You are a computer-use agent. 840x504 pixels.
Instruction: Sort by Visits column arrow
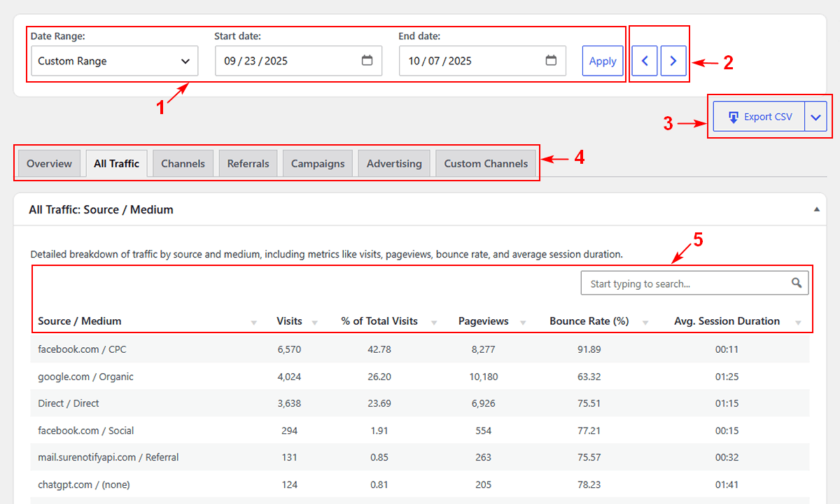tap(314, 322)
